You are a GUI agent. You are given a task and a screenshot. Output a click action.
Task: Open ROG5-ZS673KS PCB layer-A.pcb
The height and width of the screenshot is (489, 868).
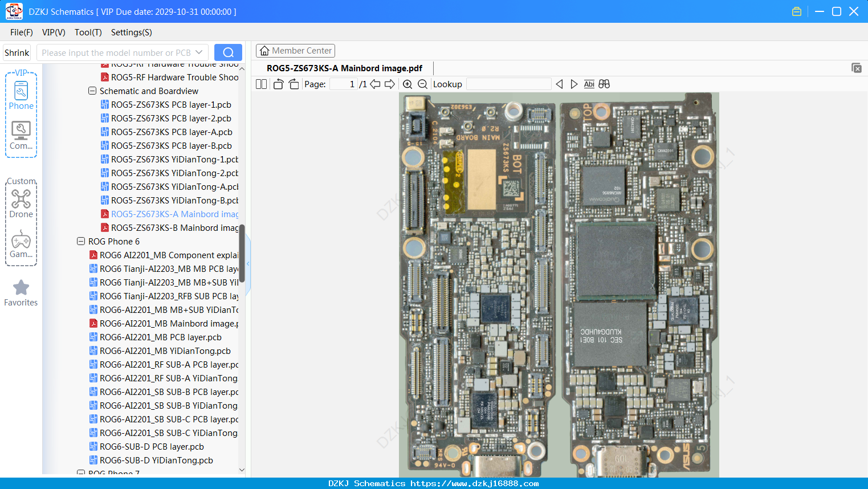point(171,132)
